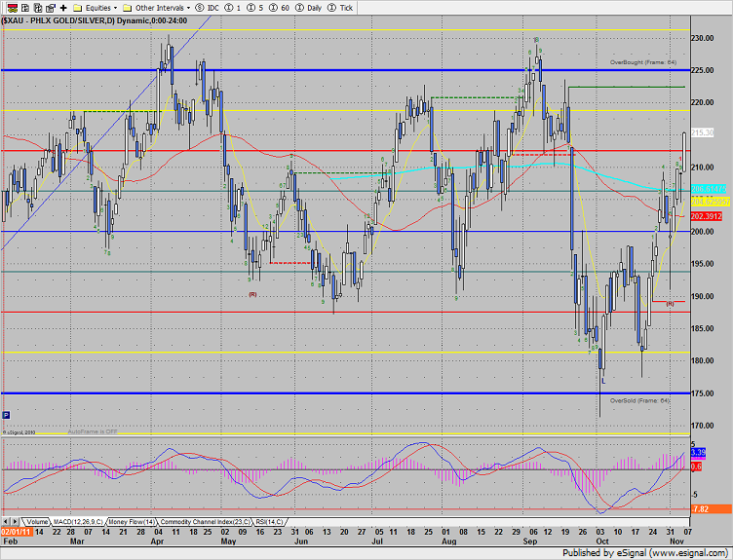This screenshot has height=560, width=733.
Task: Click the yellow 204.625957 price label
Action: pyautogui.click(x=710, y=202)
